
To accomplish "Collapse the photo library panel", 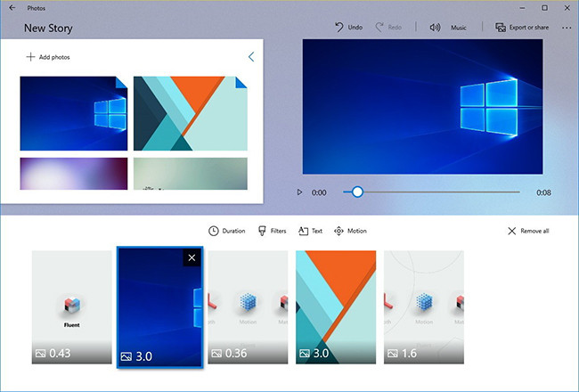I will (x=251, y=57).
